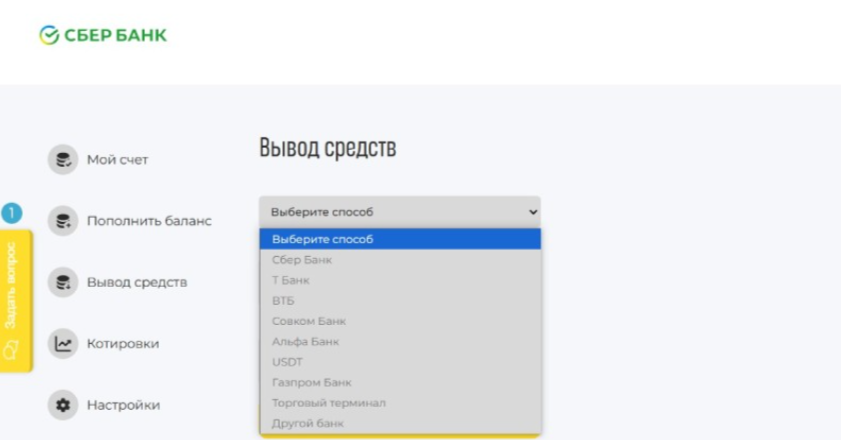Image resolution: width=841 pixels, height=440 pixels.
Task: Click the Вывод средств page heading
Action: coord(328,148)
